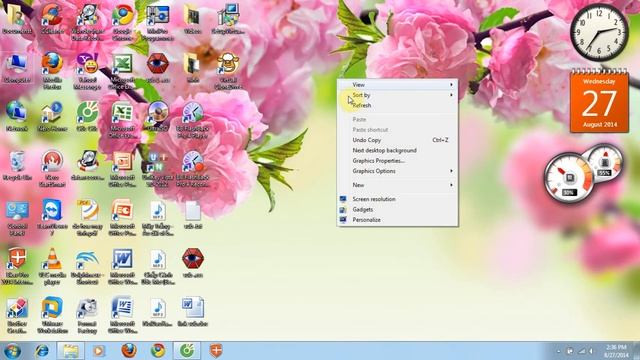This screenshot has height=360, width=640.
Task: Open the volume speaker tray icon
Action: [x=591, y=351]
